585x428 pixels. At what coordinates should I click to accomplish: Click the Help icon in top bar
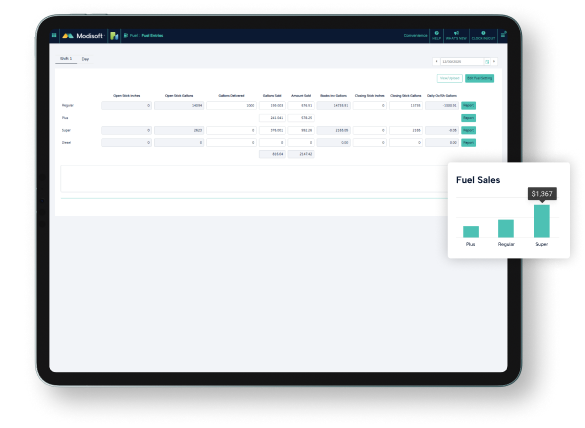click(x=437, y=35)
